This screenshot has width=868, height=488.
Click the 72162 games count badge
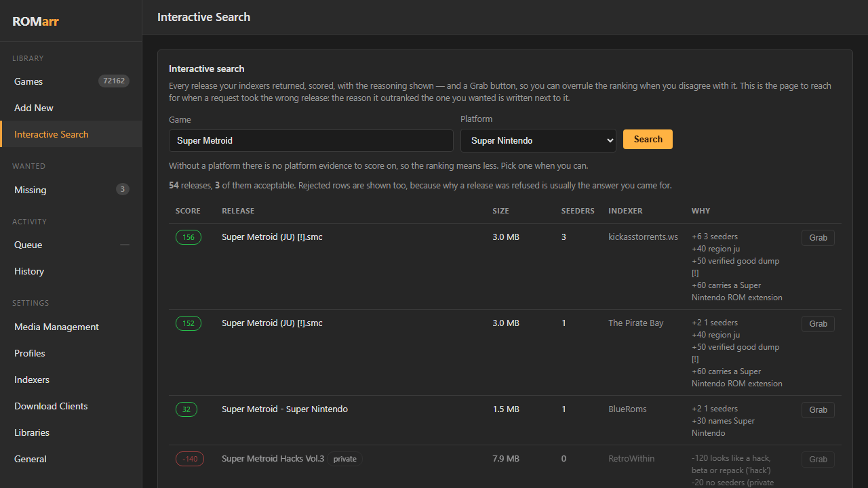[114, 81]
